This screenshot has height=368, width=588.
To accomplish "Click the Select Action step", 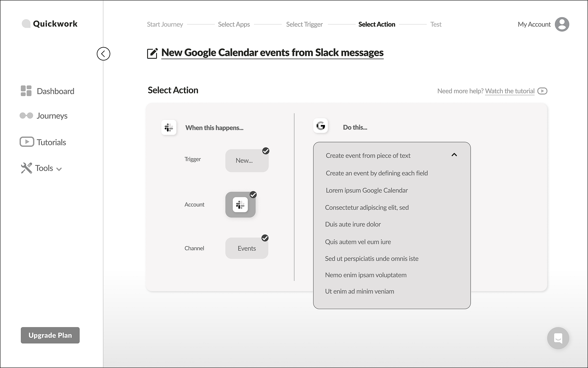I will (x=377, y=24).
